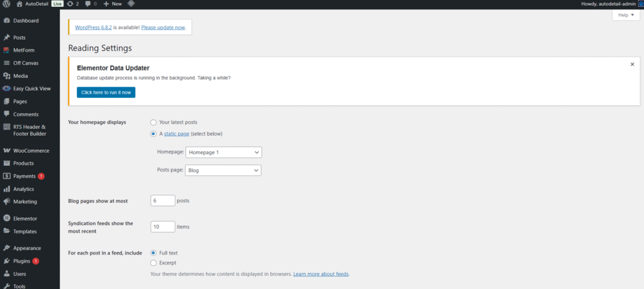Click the Dashboard gauge icon
This screenshot has height=289, width=644.
6,21
